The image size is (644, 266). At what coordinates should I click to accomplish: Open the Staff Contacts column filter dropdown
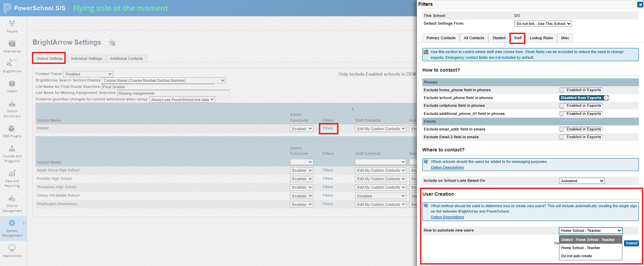[x=381, y=162]
